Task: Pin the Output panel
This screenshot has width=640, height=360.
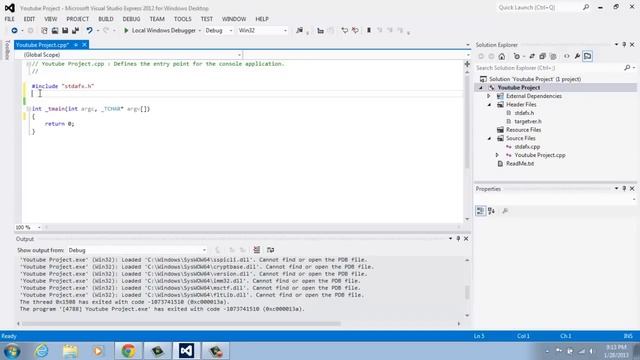Action: (458, 239)
